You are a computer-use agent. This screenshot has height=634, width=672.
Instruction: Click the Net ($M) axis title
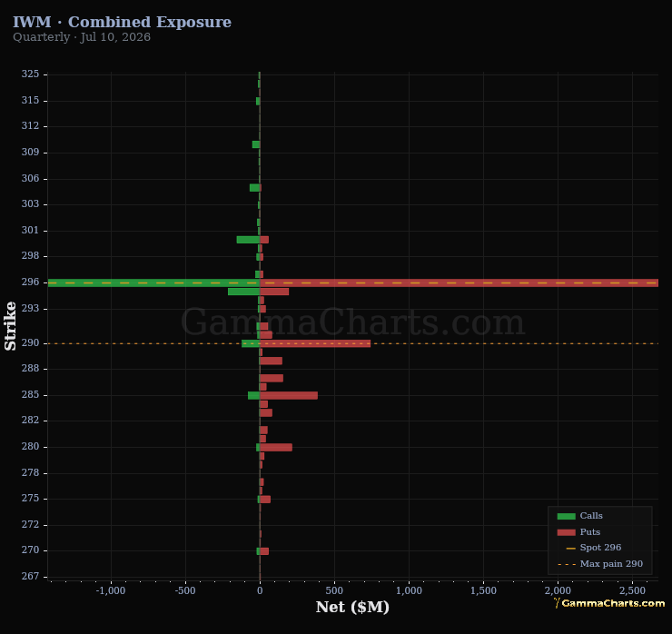(352, 607)
